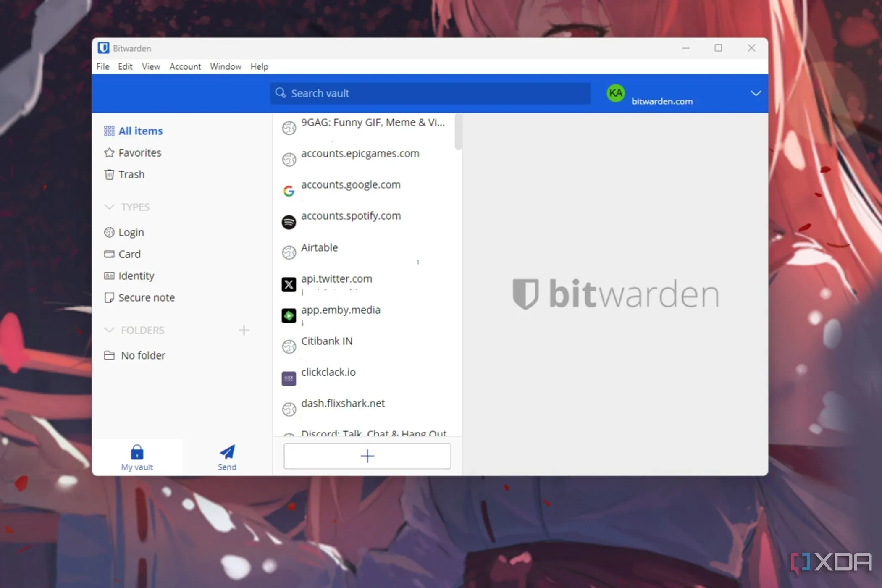Image resolution: width=882 pixels, height=588 pixels.
Task: Click the Identity type icon
Action: click(x=110, y=276)
